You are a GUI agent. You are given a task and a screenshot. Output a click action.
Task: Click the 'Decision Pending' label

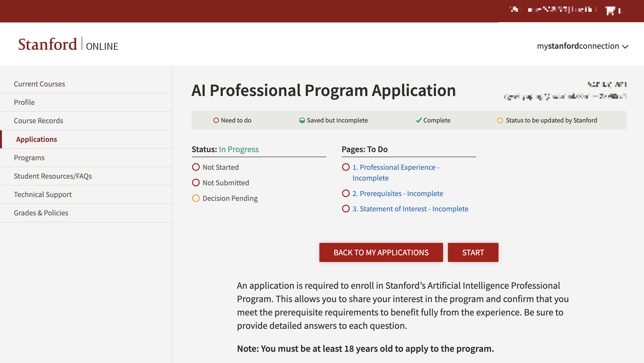pos(230,198)
